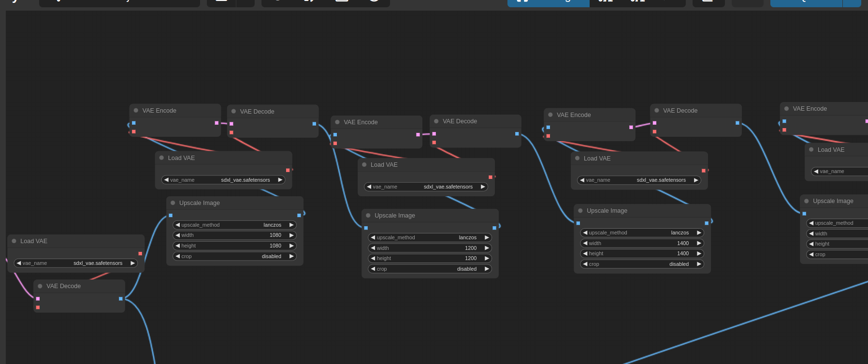This screenshot has width=868, height=364.
Task: Open the vae_name dropdown in the leftmost Load VAE node
Action: [76, 263]
